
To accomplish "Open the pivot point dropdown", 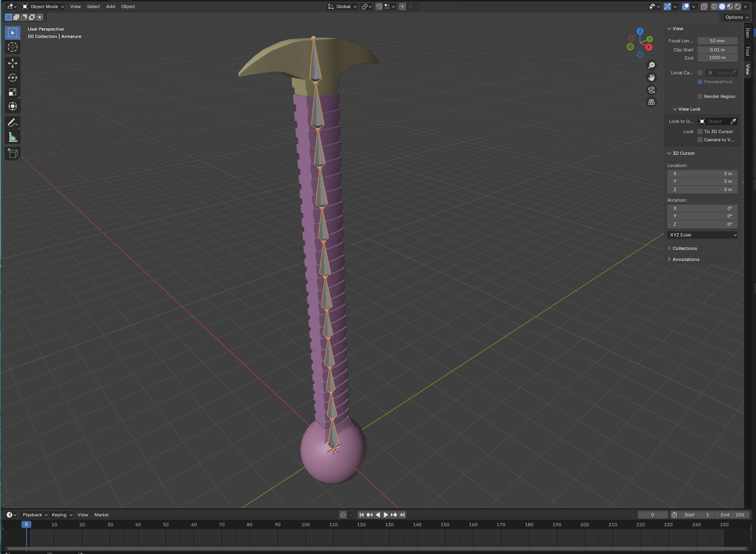I will tap(366, 7).
